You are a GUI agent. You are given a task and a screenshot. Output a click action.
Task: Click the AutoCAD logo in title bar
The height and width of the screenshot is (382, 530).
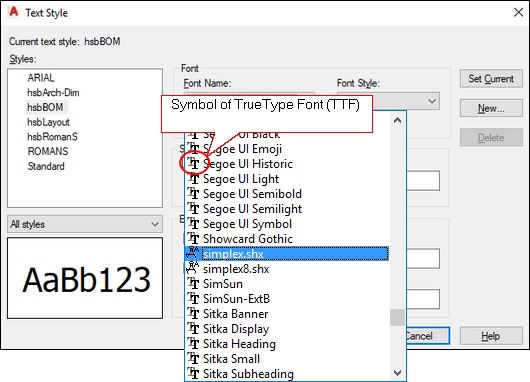14,12
